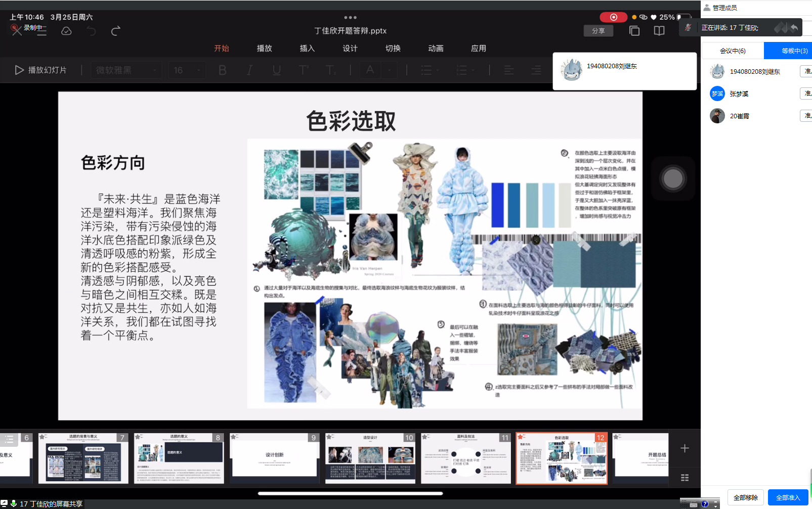Image resolution: width=812 pixels, height=509 pixels.
Task: Click the align right icon in the ribbon
Action: click(536, 70)
